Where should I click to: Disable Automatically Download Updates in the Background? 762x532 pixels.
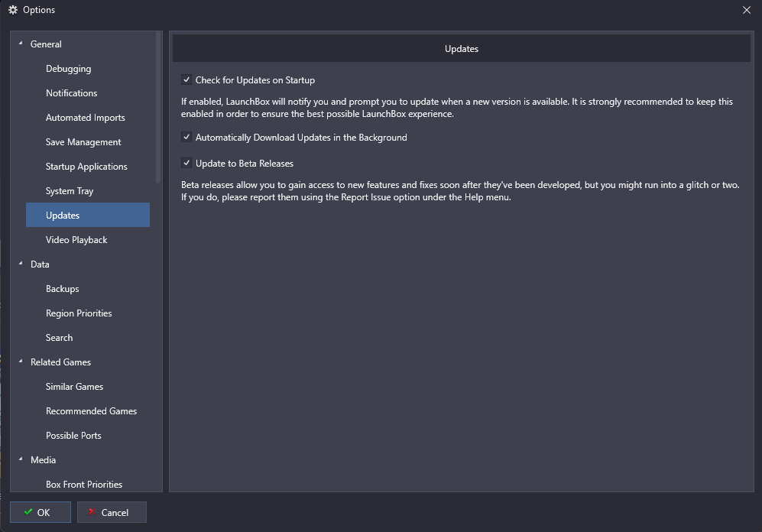(x=186, y=137)
